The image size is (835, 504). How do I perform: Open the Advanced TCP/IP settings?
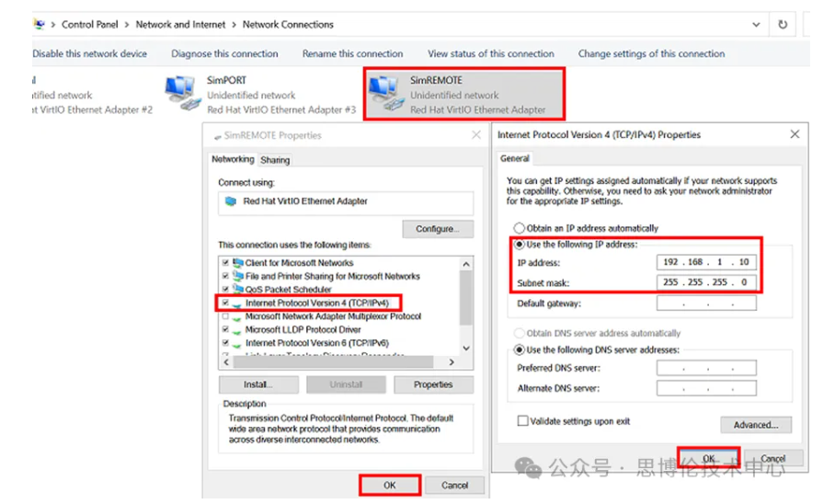pyautogui.click(x=756, y=425)
